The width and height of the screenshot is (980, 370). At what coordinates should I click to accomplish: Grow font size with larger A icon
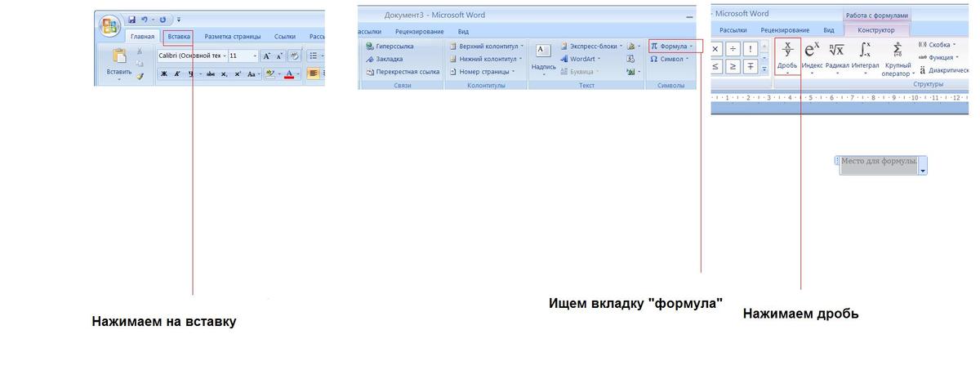click(266, 56)
